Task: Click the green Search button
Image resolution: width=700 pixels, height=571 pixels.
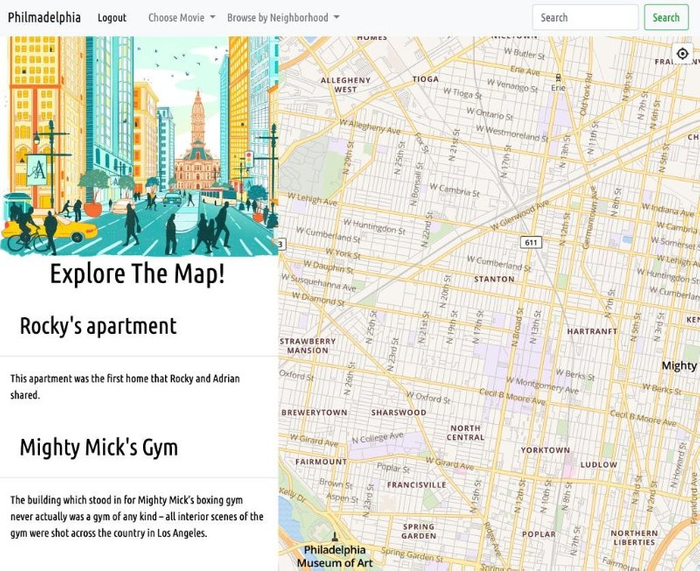Action: tap(666, 17)
